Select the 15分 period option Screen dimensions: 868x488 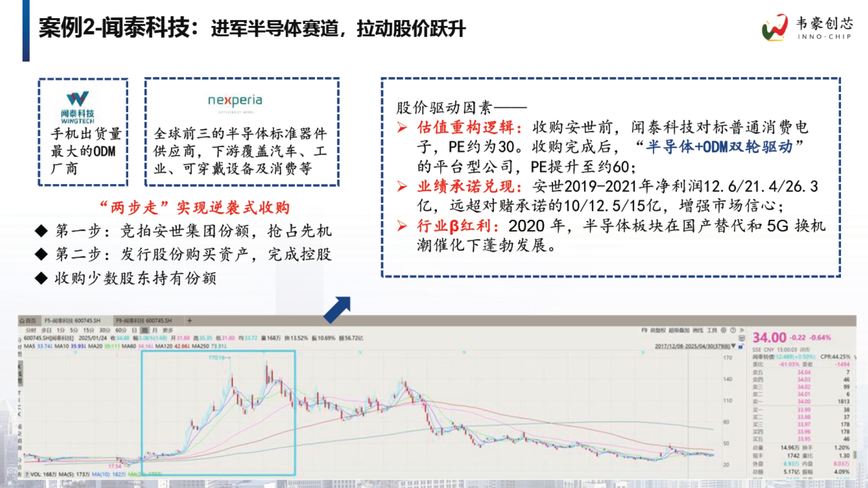[x=89, y=330]
